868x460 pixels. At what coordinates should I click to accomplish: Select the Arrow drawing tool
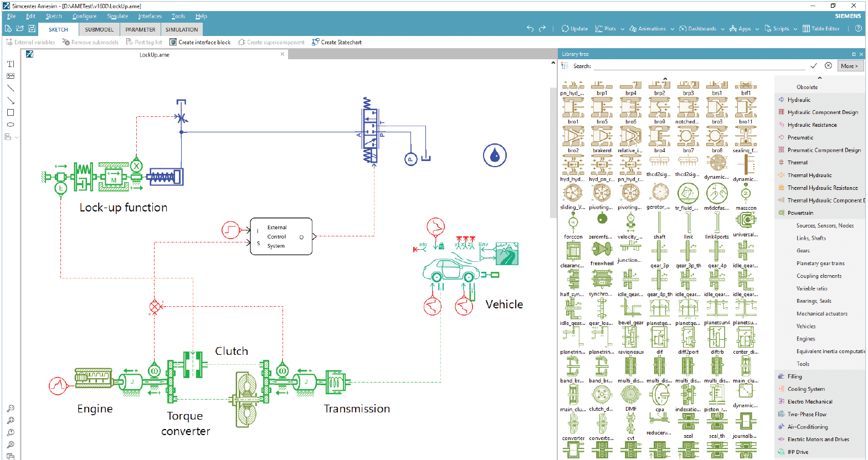point(11,101)
